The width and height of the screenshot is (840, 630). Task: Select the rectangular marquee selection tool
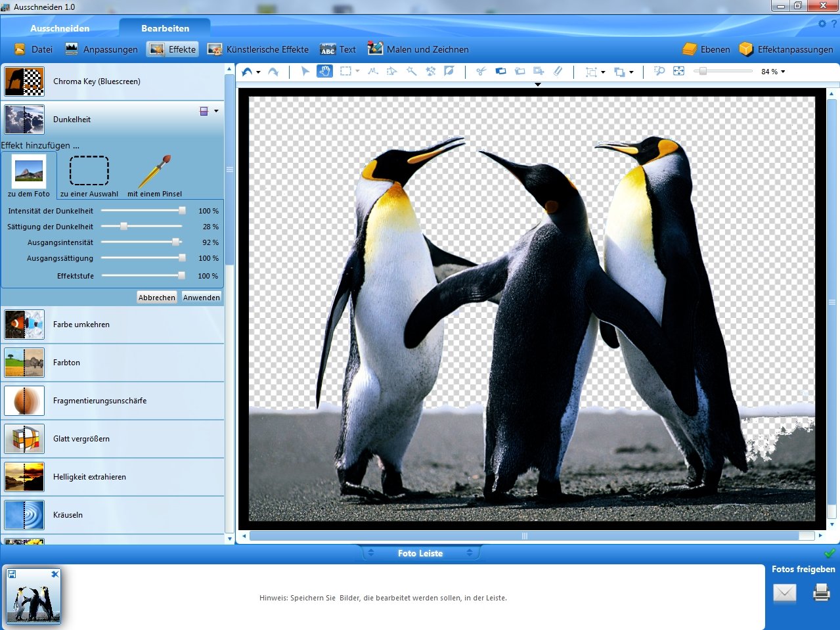(x=345, y=71)
